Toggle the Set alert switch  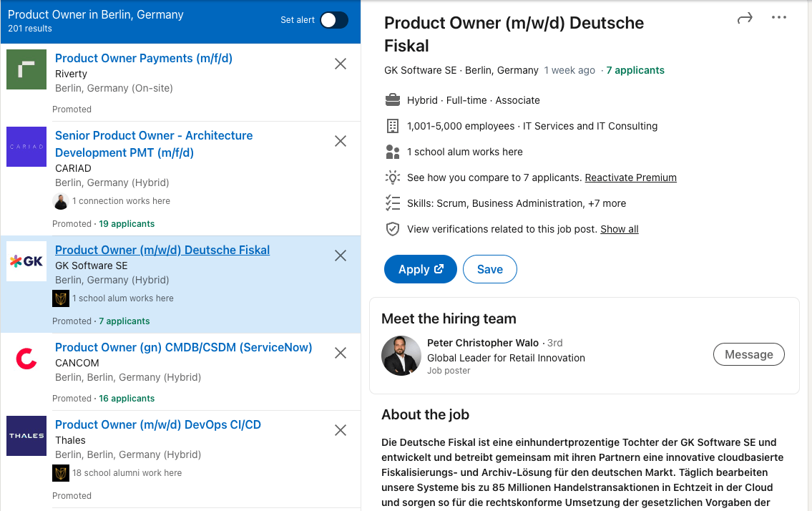[x=334, y=20]
